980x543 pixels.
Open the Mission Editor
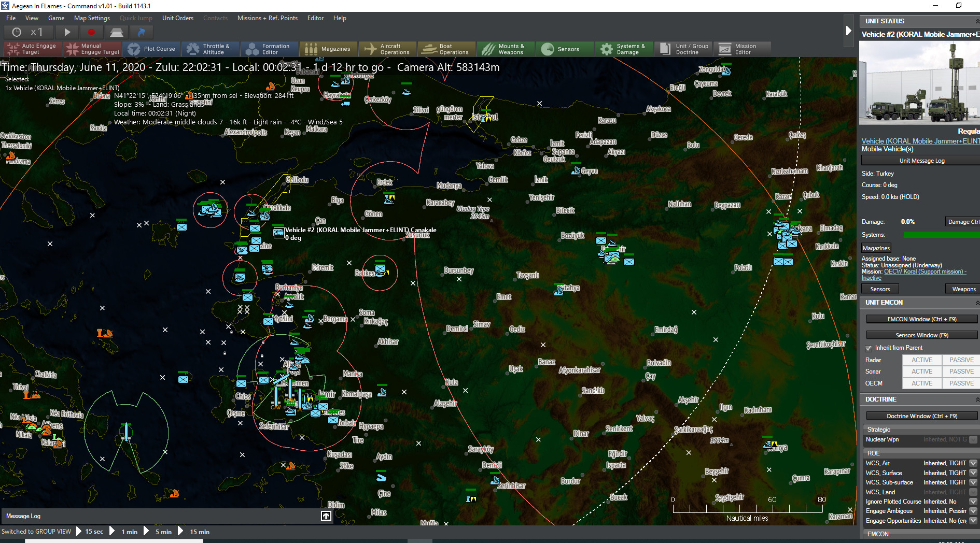click(742, 49)
